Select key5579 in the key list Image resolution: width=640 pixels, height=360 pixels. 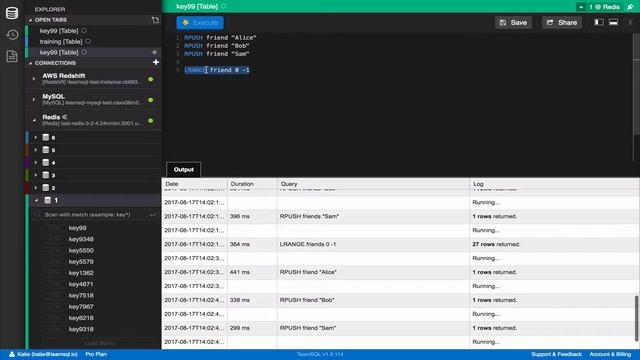81,262
